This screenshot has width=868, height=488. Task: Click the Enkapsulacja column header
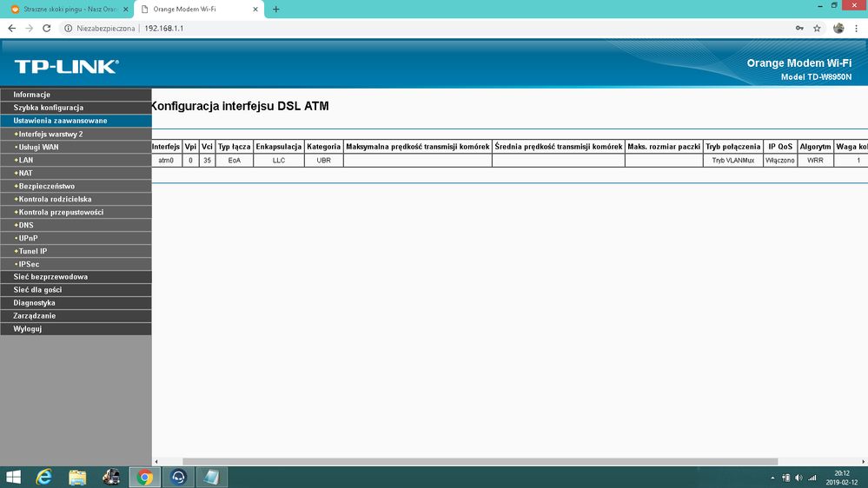coord(278,147)
